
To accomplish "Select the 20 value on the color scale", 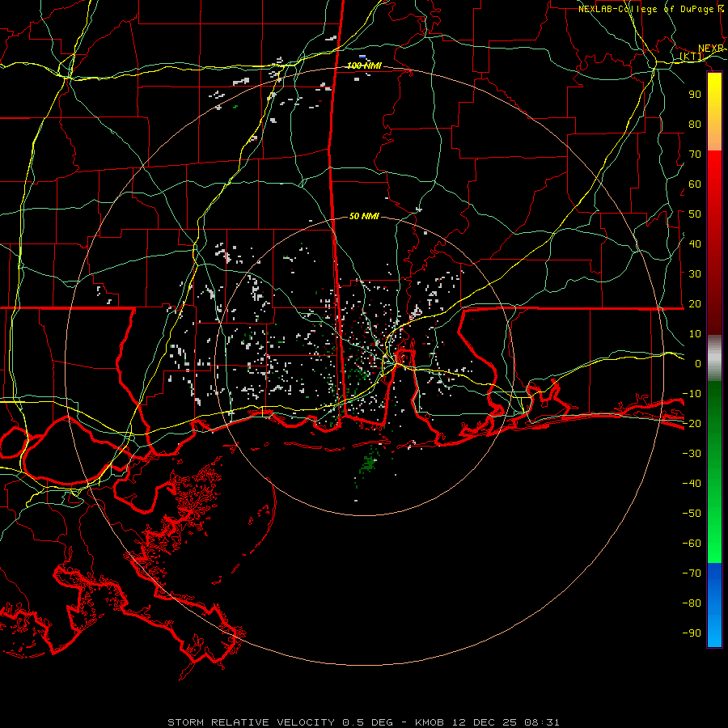I will pyautogui.click(x=695, y=303).
